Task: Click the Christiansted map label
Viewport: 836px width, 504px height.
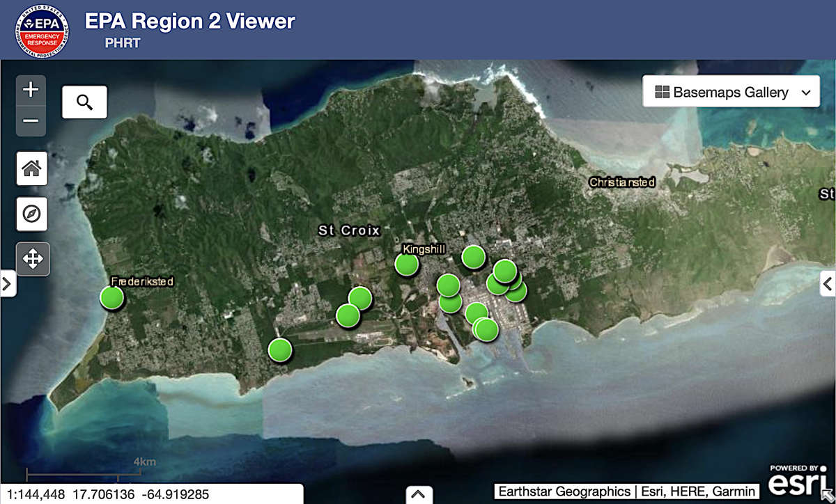Action: (621, 182)
